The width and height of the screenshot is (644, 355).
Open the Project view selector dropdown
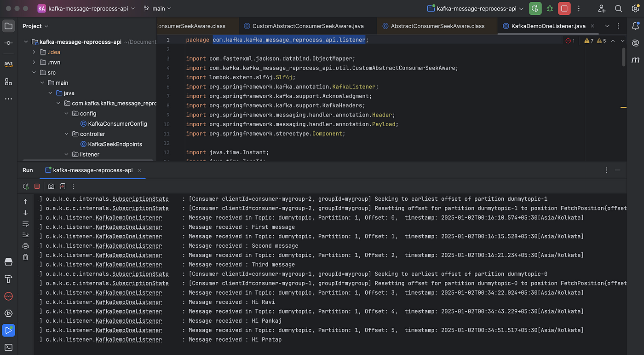point(35,26)
